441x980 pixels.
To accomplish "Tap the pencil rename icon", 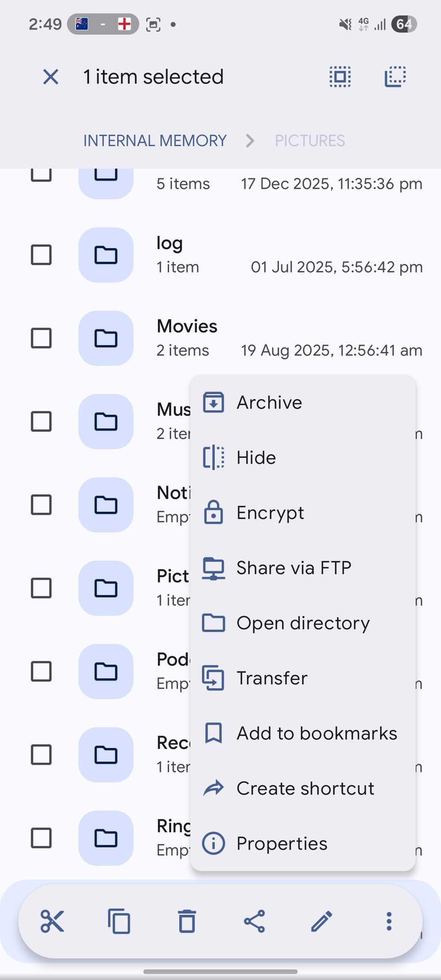I will pyautogui.click(x=322, y=921).
